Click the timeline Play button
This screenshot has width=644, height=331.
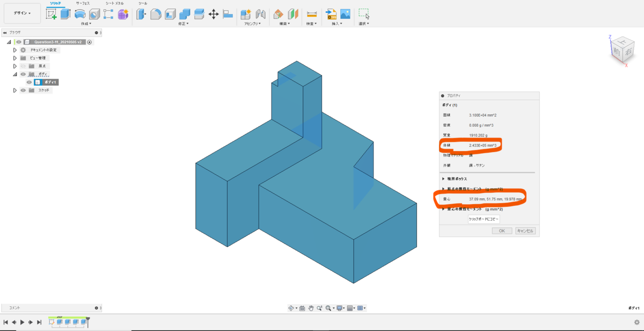22,322
